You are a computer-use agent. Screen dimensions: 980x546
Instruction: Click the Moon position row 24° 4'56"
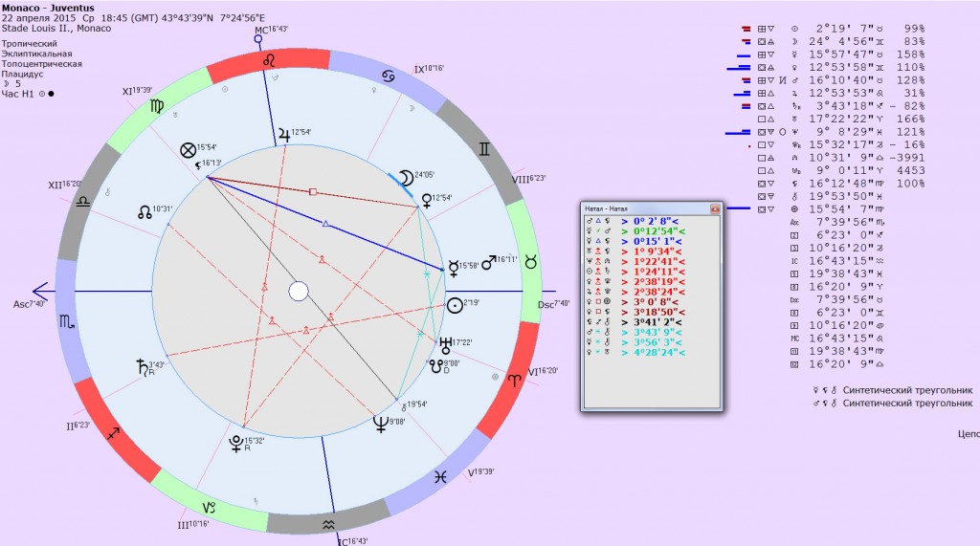click(x=833, y=42)
